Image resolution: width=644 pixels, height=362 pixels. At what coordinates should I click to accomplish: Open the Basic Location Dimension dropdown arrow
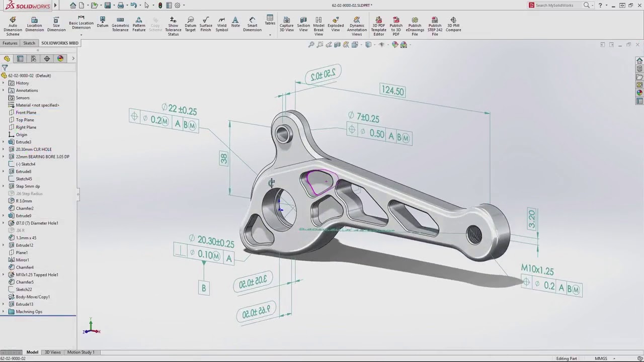[81, 35]
